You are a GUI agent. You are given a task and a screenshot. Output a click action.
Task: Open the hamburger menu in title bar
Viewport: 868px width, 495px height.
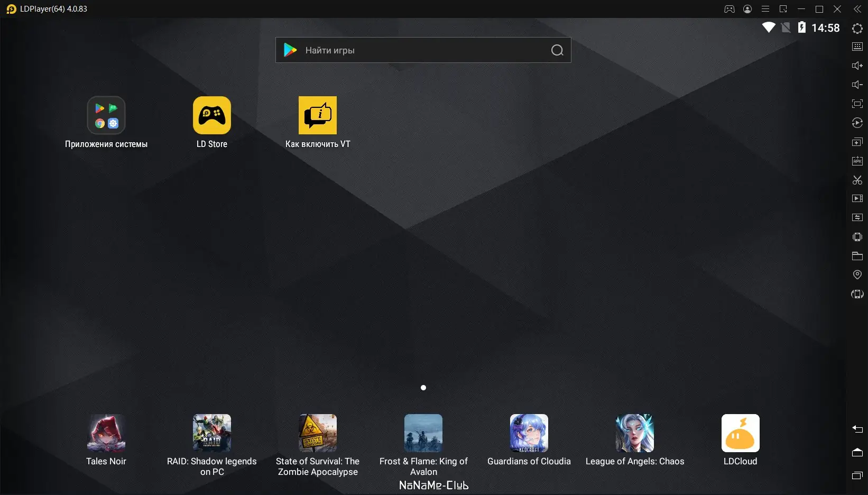pyautogui.click(x=765, y=9)
